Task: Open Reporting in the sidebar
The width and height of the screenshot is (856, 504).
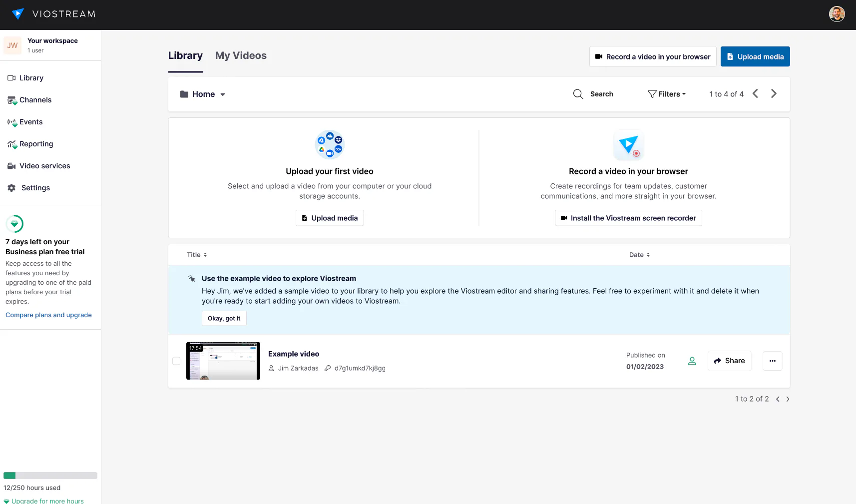Action: point(30,144)
